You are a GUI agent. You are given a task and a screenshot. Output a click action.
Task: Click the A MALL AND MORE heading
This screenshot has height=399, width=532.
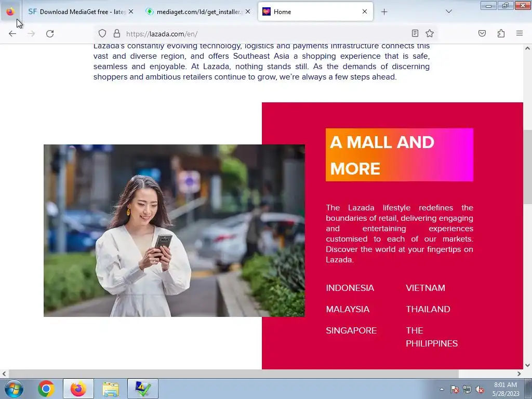(x=400, y=155)
